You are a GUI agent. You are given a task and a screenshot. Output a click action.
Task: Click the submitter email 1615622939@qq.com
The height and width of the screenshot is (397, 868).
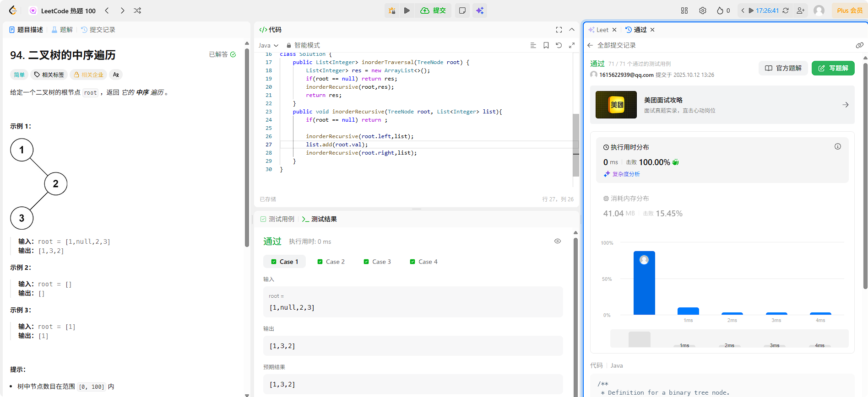click(626, 75)
